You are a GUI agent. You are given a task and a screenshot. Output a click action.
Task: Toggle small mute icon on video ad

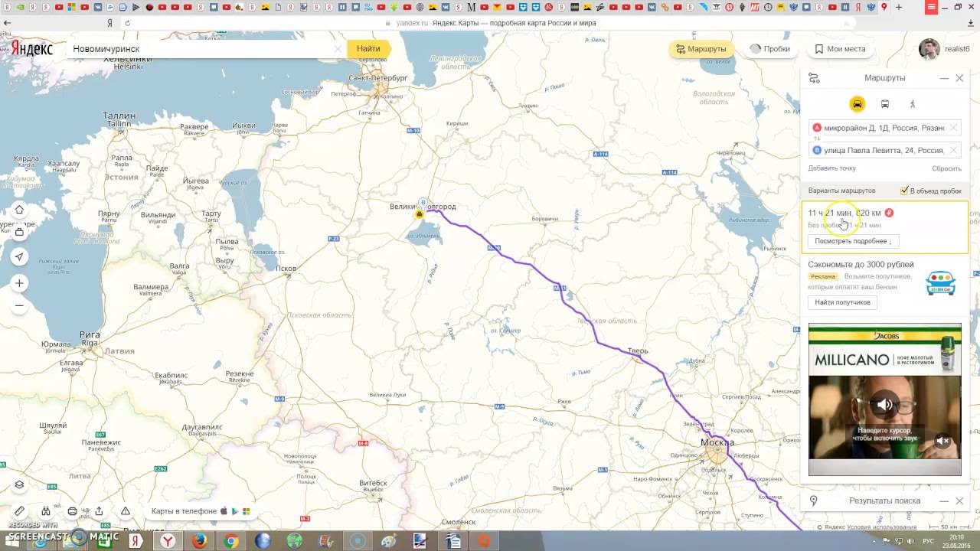942,441
